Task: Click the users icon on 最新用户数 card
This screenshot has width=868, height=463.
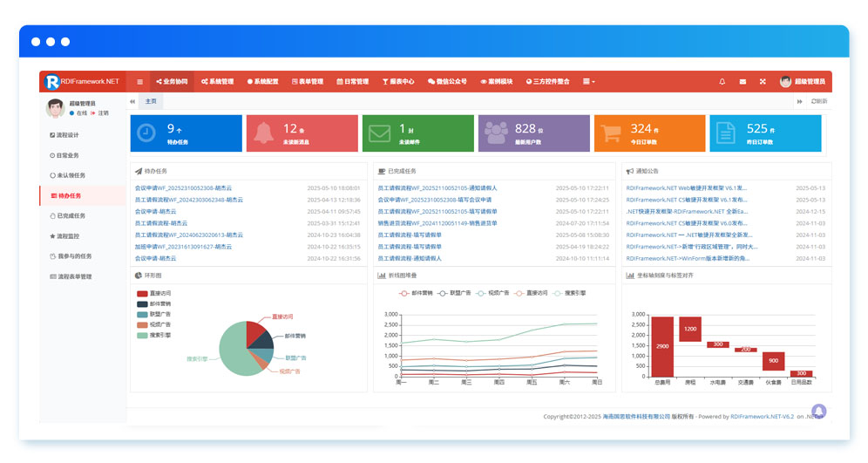Action: coord(496,133)
